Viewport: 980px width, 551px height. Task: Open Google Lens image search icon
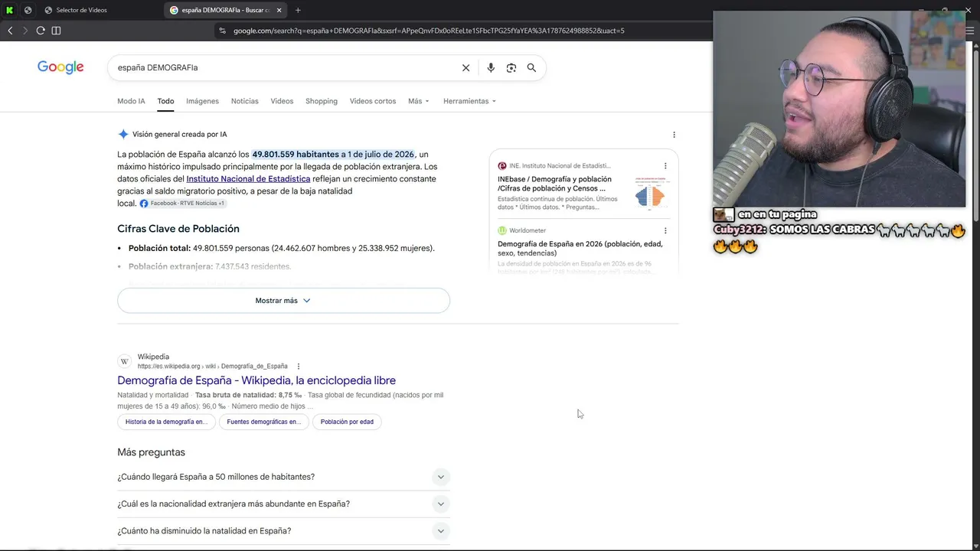(x=511, y=67)
